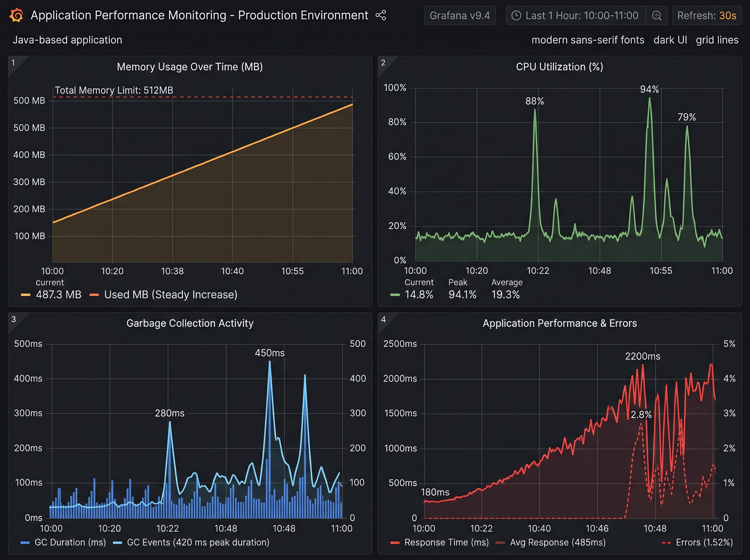750x560 pixels.
Task: Click the CPU Average 19.3% value
Action: click(x=505, y=295)
